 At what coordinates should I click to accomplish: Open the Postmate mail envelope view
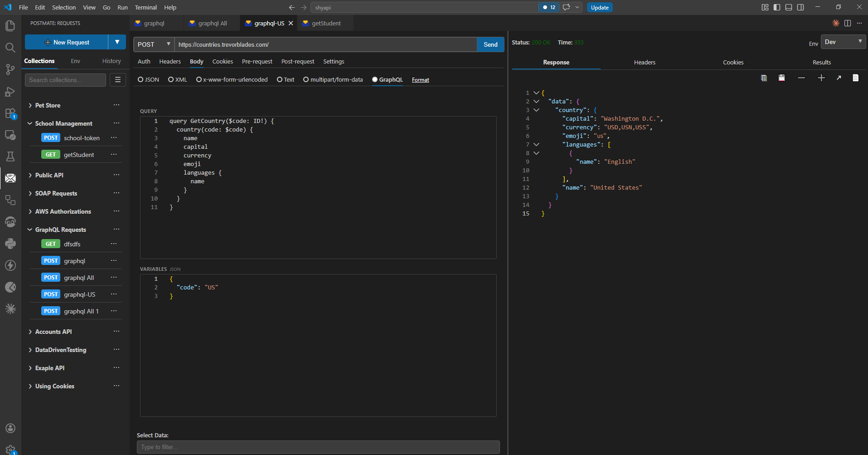tap(10, 178)
